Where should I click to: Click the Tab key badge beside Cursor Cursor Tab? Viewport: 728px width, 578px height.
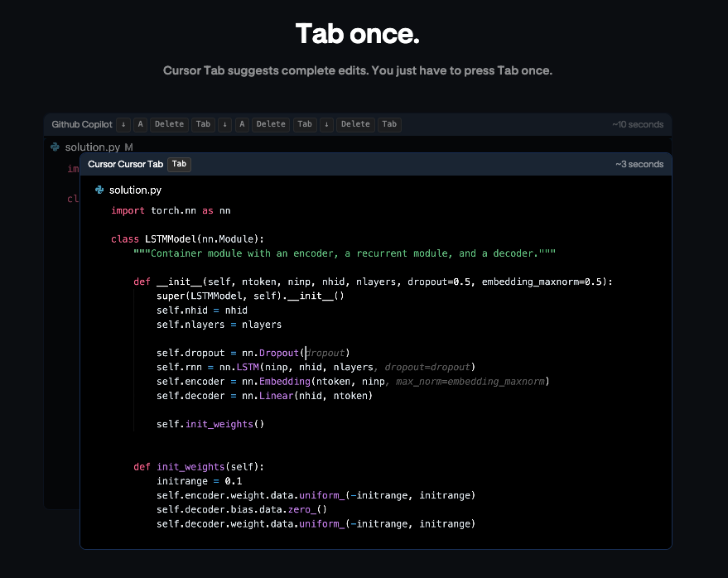179,164
